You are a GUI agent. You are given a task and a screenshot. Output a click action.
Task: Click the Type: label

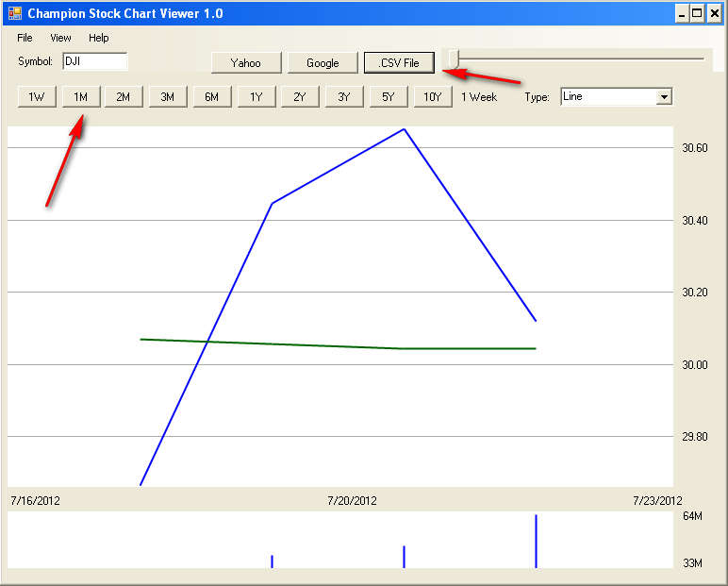coord(538,96)
